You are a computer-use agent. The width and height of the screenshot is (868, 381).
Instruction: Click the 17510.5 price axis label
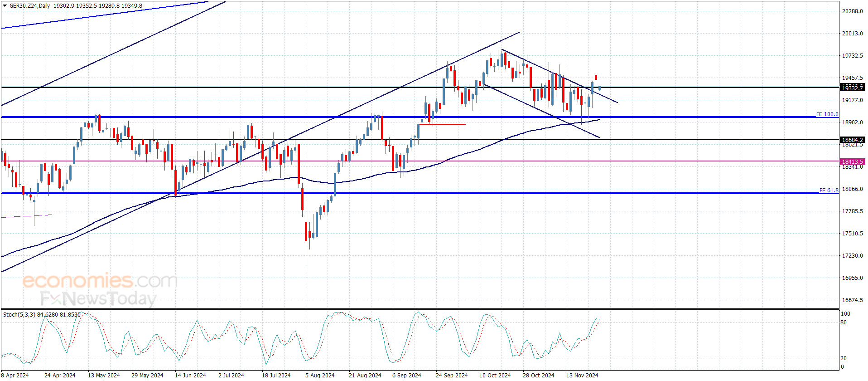[852, 234]
